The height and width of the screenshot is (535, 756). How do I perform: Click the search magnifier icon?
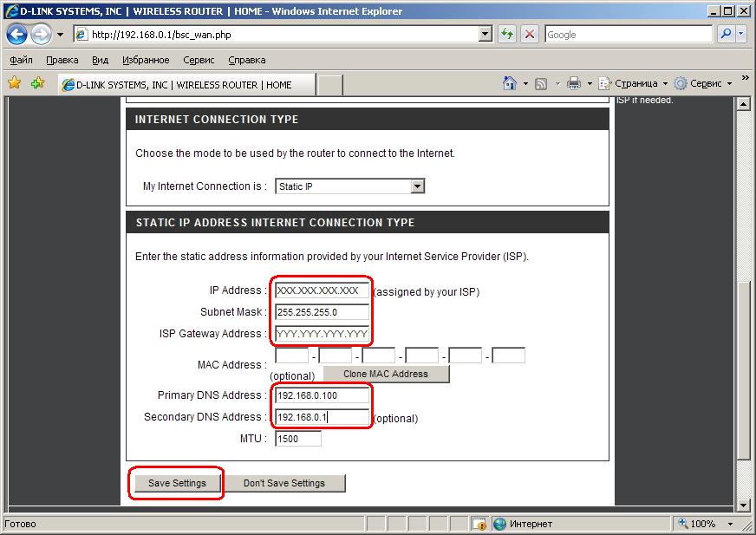coord(725,35)
